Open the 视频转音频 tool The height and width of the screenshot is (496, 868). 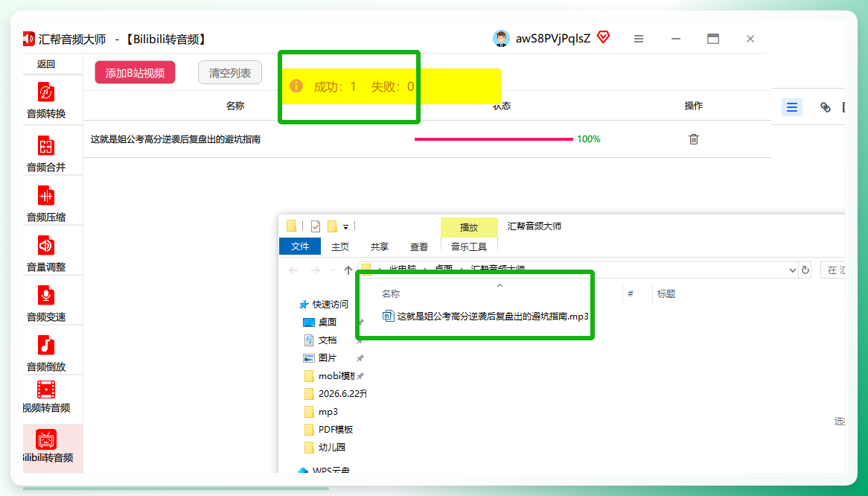pyautogui.click(x=46, y=397)
